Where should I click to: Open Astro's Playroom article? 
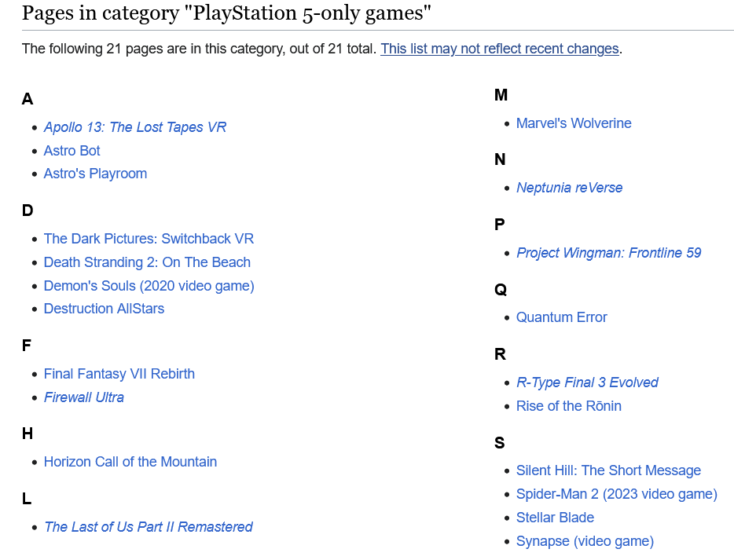tap(95, 174)
